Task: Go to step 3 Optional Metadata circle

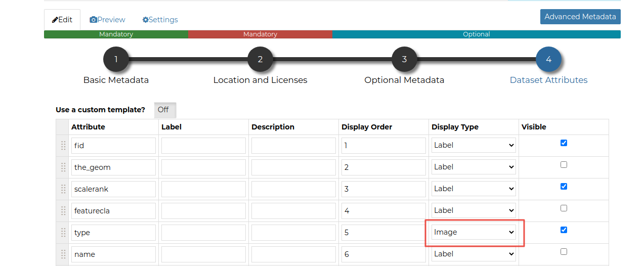Action: pyautogui.click(x=404, y=59)
